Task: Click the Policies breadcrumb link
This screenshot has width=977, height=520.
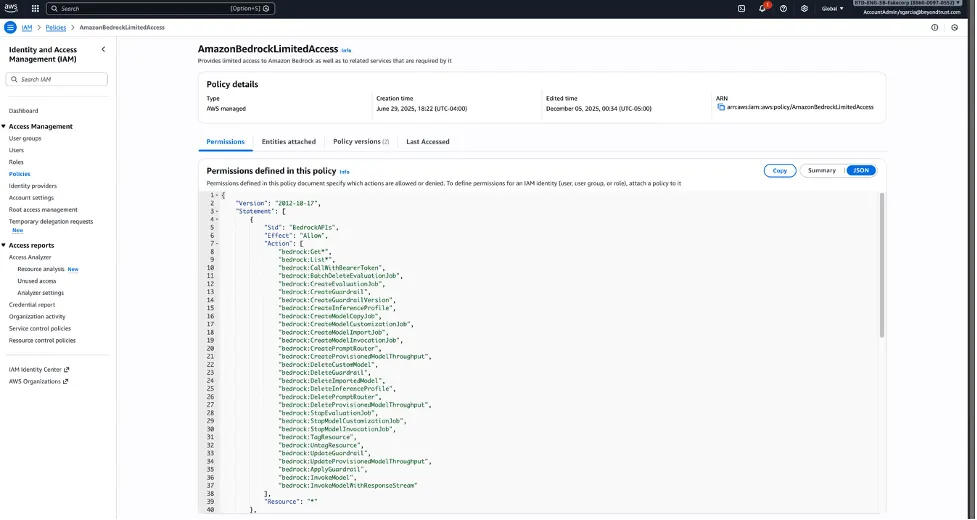Action: (x=55, y=28)
